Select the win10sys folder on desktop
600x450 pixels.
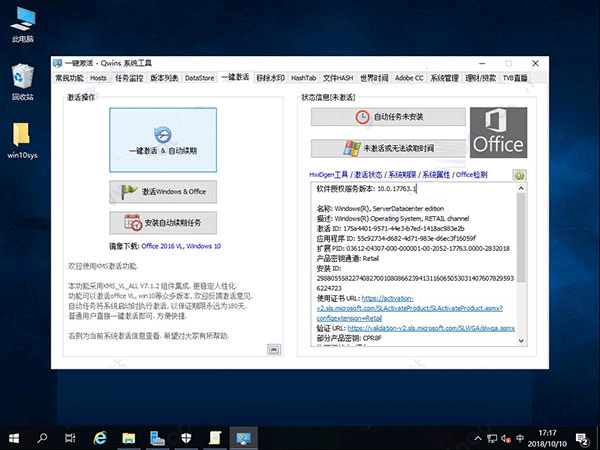21,138
